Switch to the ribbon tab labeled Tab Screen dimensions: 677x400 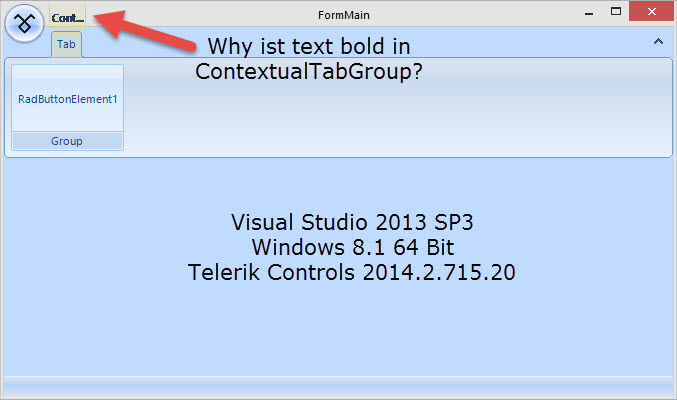[66, 45]
